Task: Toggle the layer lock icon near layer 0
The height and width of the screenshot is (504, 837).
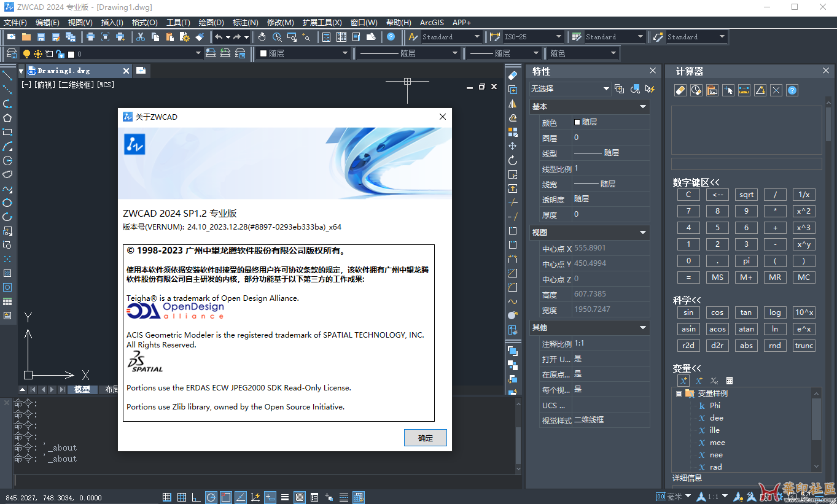Action: click(60, 53)
